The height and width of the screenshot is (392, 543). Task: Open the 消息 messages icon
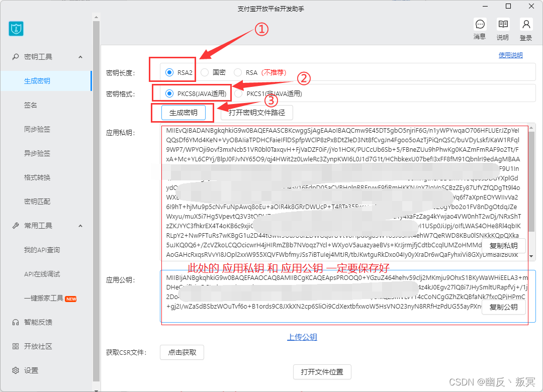coord(480,24)
